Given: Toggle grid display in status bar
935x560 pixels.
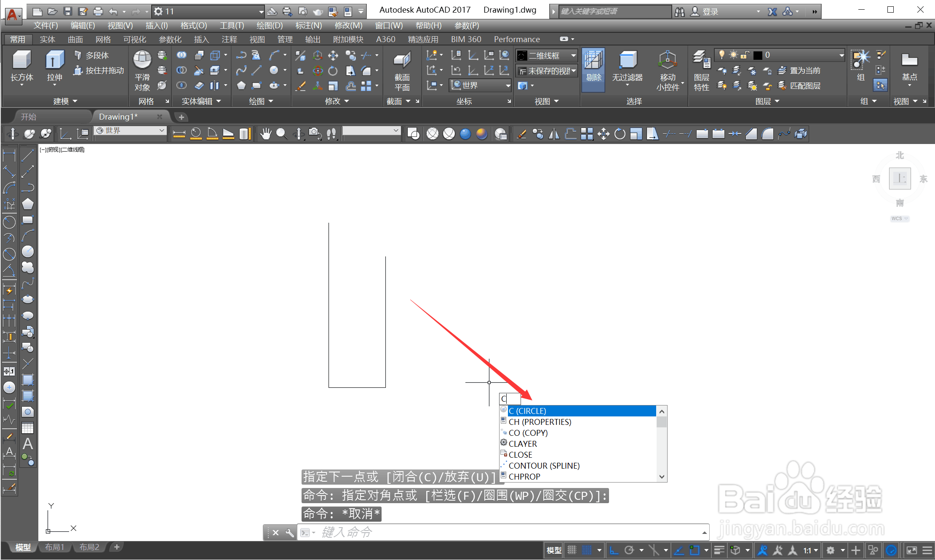Looking at the screenshot, I should click(x=572, y=550).
